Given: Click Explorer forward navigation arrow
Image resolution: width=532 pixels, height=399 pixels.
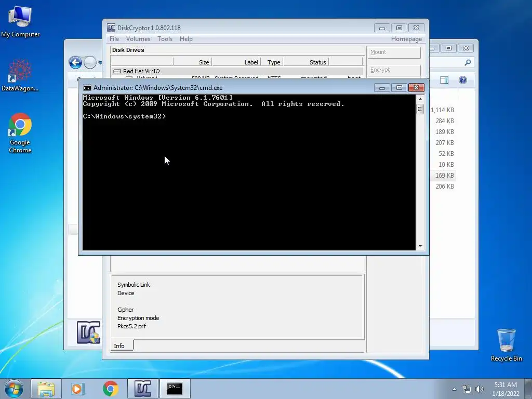Looking at the screenshot, I should 90,62.
